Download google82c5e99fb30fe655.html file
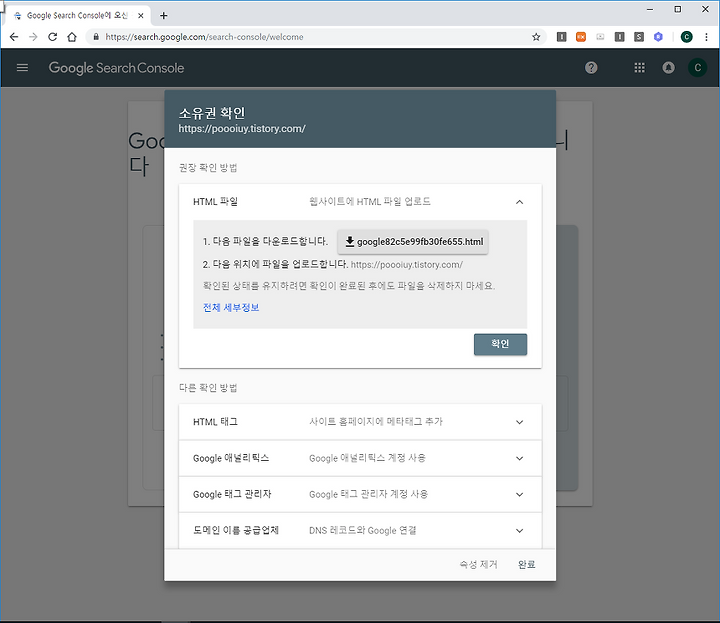The height and width of the screenshot is (623, 720). (413, 242)
